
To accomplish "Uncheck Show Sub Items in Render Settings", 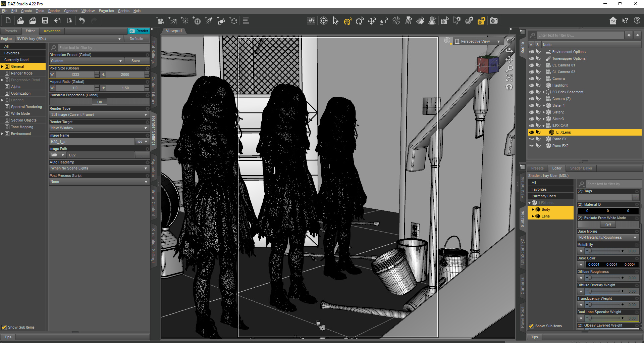I will point(4,328).
